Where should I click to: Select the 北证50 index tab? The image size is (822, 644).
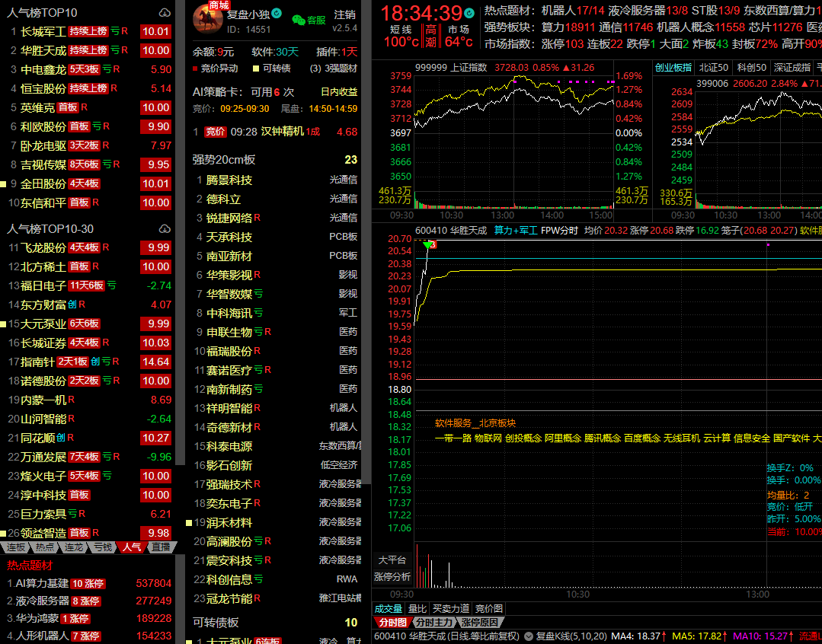714,68
